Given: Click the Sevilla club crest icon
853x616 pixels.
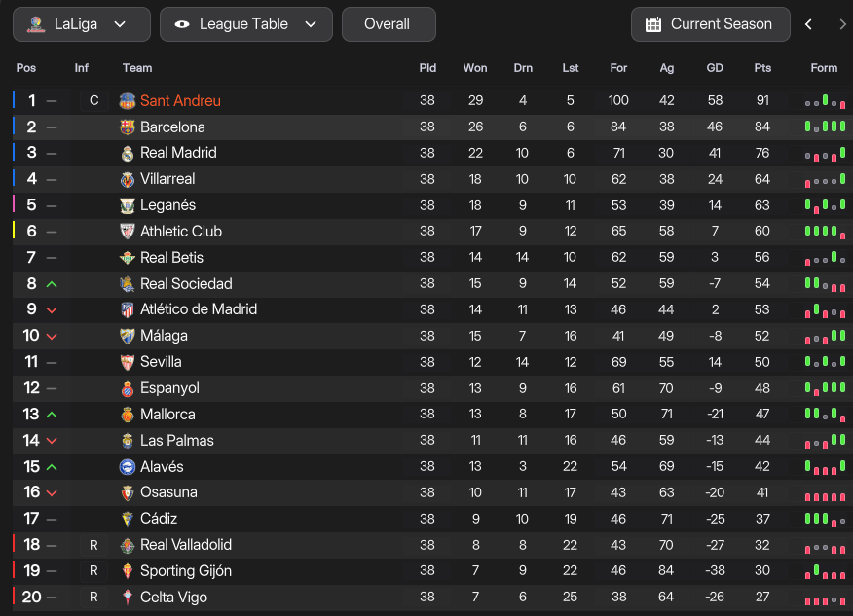Looking at the screenshot, I should (127, 362).
